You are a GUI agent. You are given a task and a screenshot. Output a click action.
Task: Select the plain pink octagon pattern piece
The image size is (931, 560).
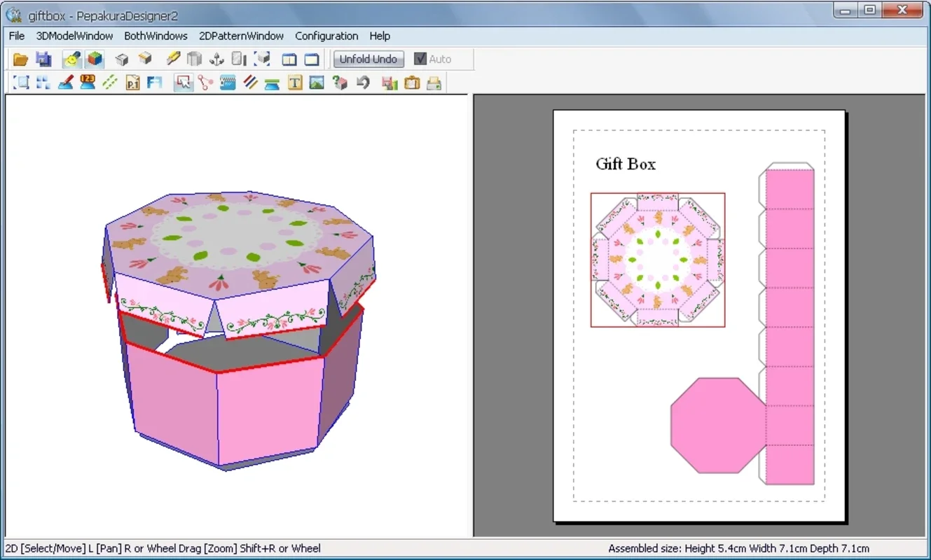719,425
